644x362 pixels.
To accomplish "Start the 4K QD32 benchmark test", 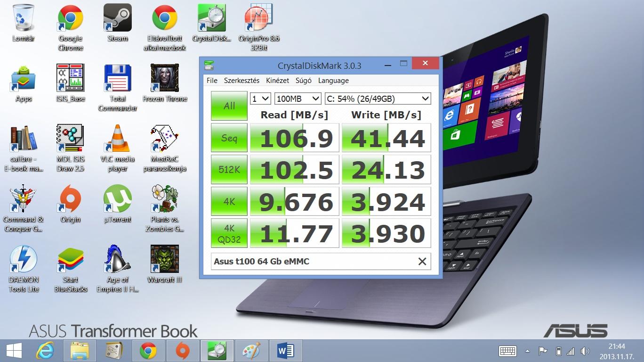I will tap(229, 233).
